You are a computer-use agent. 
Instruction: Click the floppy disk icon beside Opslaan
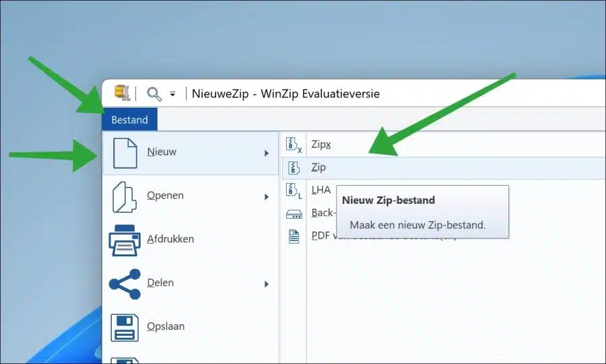point(125,328)
